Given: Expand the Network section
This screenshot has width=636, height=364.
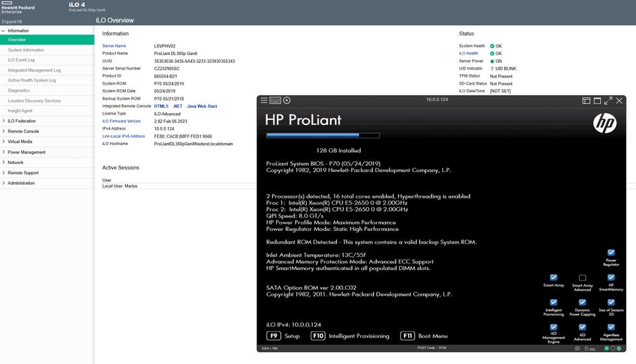Looking at the screenshot, I should pyautogui.click(x=3, y=162).
